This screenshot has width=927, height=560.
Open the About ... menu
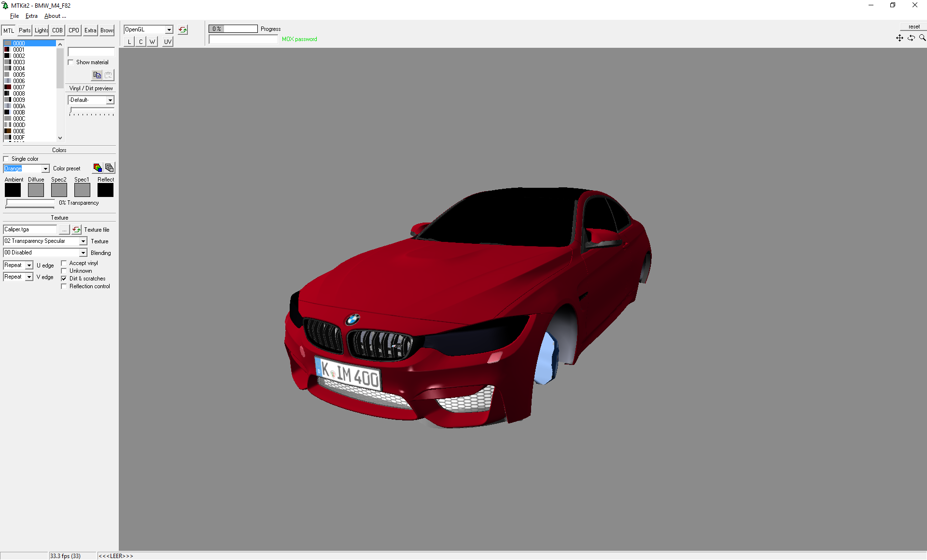[55, 16]
